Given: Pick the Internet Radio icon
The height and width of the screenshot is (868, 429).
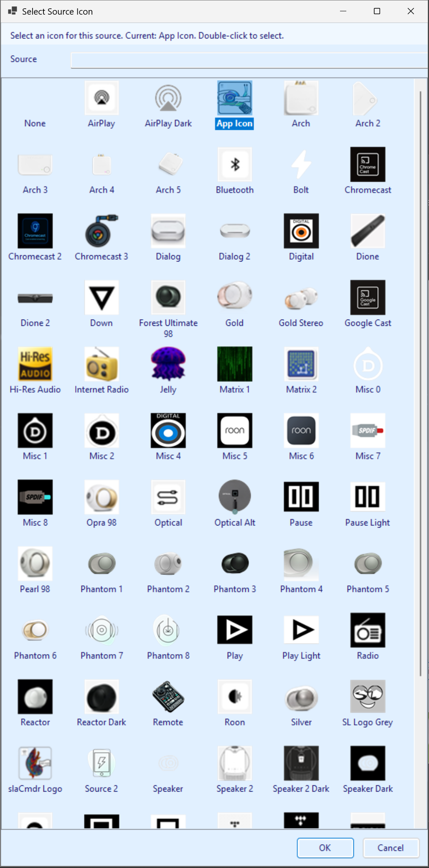Looking at the screenshot, I should [102, 364].
